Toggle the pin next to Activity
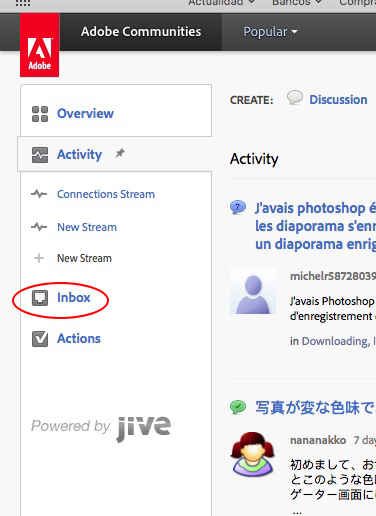Screen dimensions: 376x516 120,153
